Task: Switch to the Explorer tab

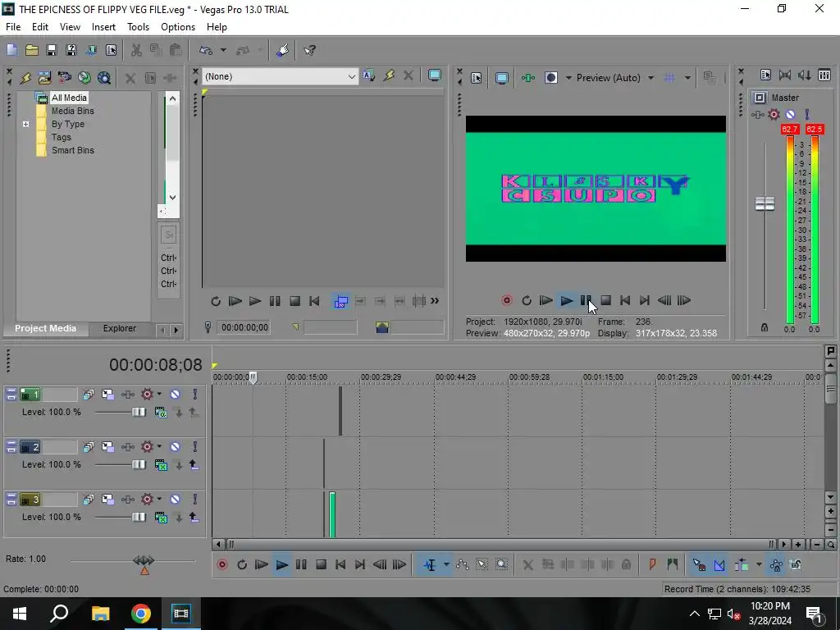Action: pyautogui.click(x=120, y=328)
